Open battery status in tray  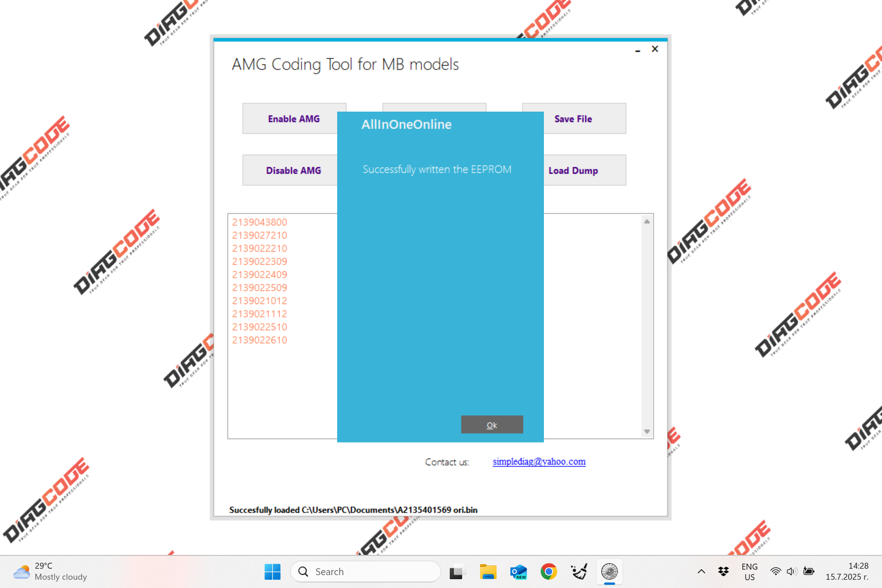tap(808, 571)
